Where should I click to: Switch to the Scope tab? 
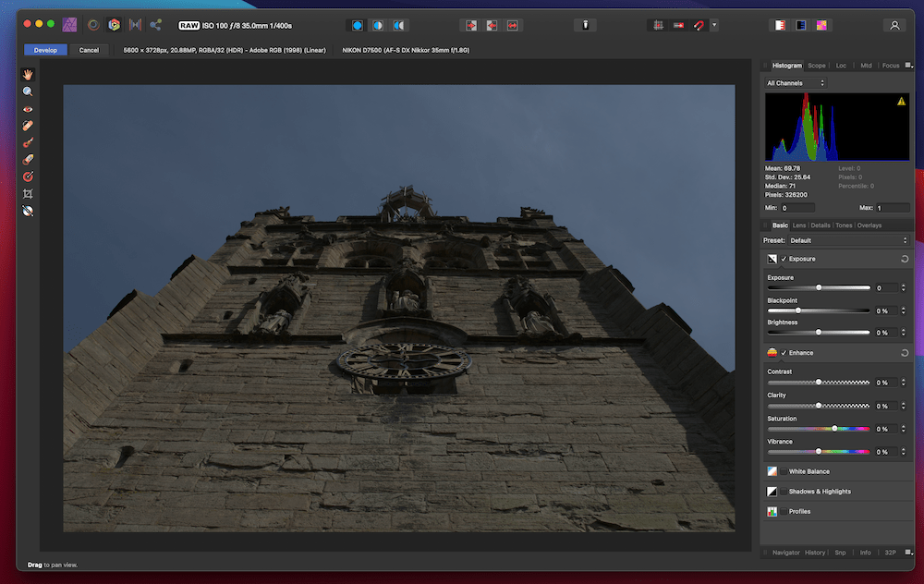pos(817,66)
